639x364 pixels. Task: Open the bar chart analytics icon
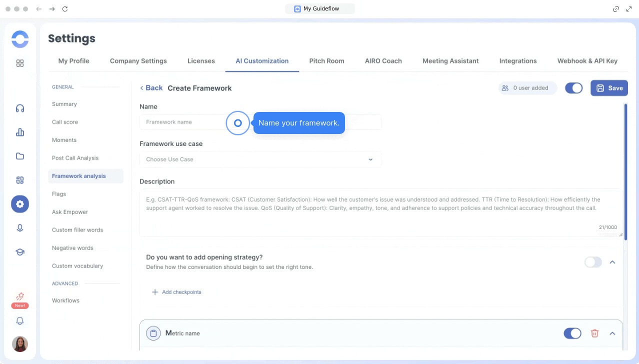20,132
